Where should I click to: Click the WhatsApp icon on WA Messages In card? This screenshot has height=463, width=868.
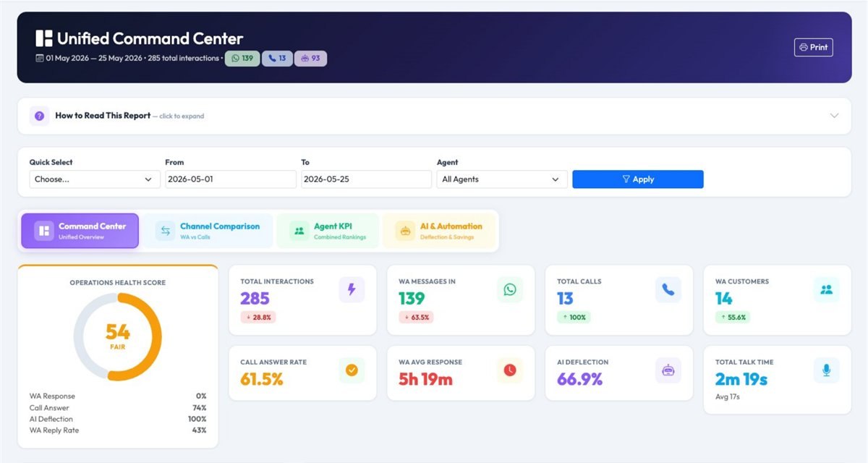510,289
